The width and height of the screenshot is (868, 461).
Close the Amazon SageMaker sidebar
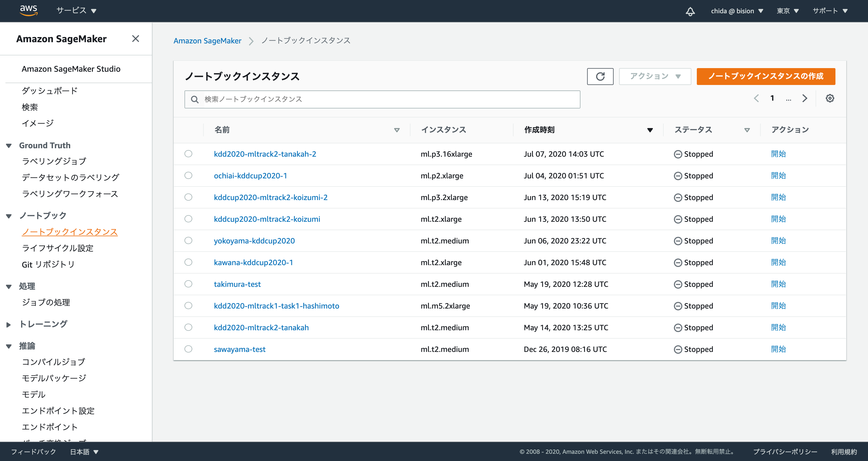pyautogui.click(x=135, y=39)
